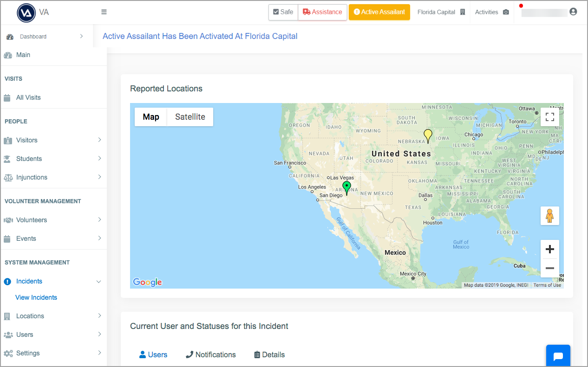Switch map to Satellite view

click(x=190, y=117)
